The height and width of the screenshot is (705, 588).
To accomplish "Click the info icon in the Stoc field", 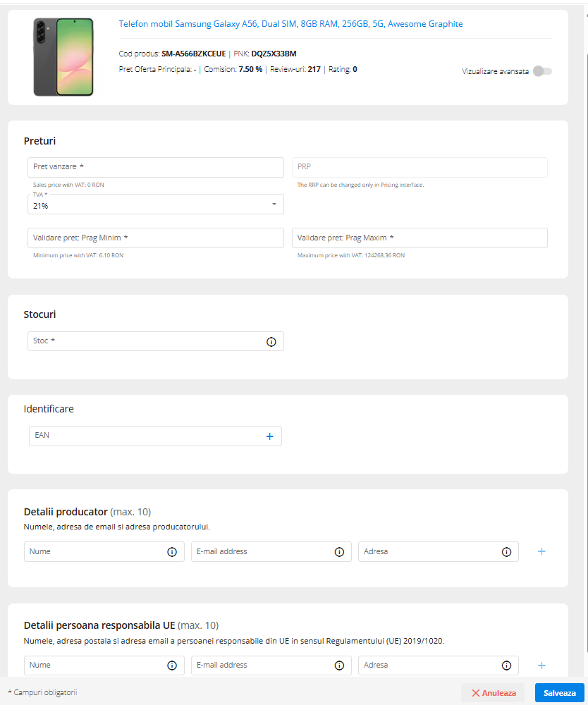I will point(271,341).
